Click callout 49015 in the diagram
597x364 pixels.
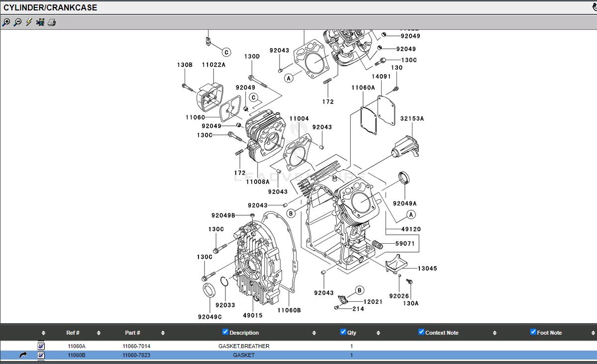click(x=253, y=315)
